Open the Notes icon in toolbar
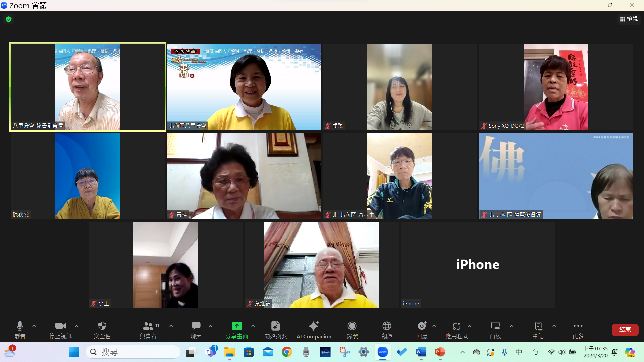This screenshot has height=362, width=644. 538,326
